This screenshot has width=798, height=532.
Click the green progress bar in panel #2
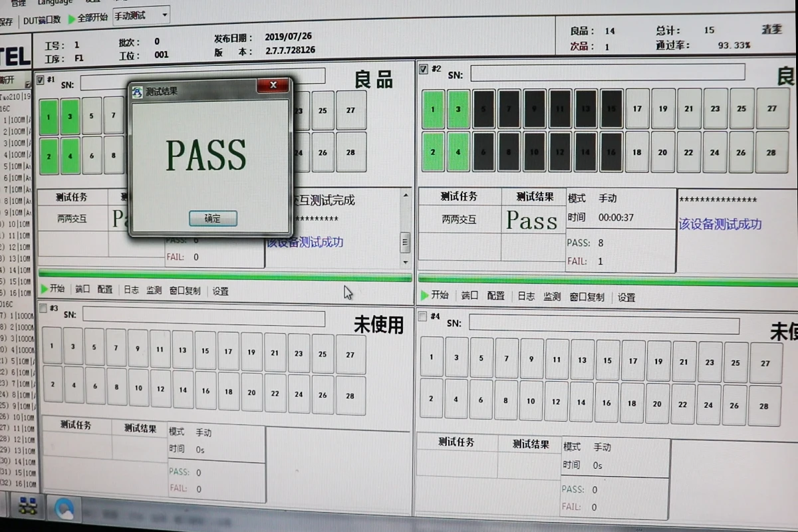tap(608, 281)
